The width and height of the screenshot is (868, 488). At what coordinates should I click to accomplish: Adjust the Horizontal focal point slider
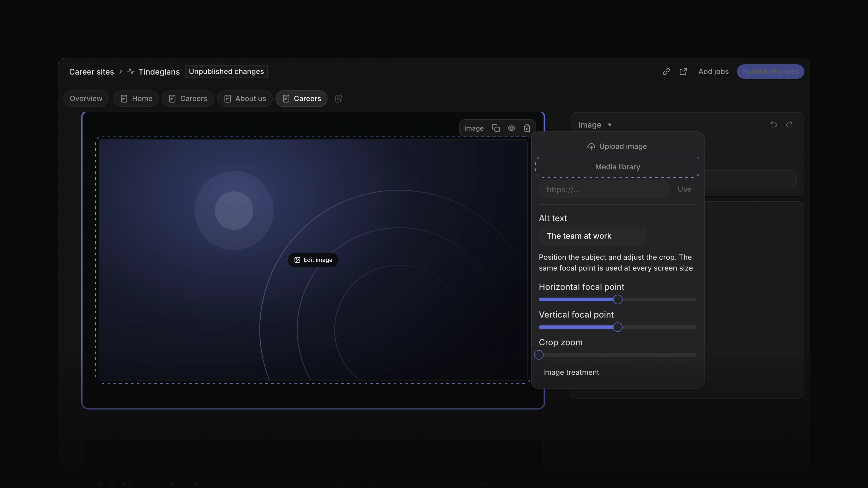tap(618, 299)
